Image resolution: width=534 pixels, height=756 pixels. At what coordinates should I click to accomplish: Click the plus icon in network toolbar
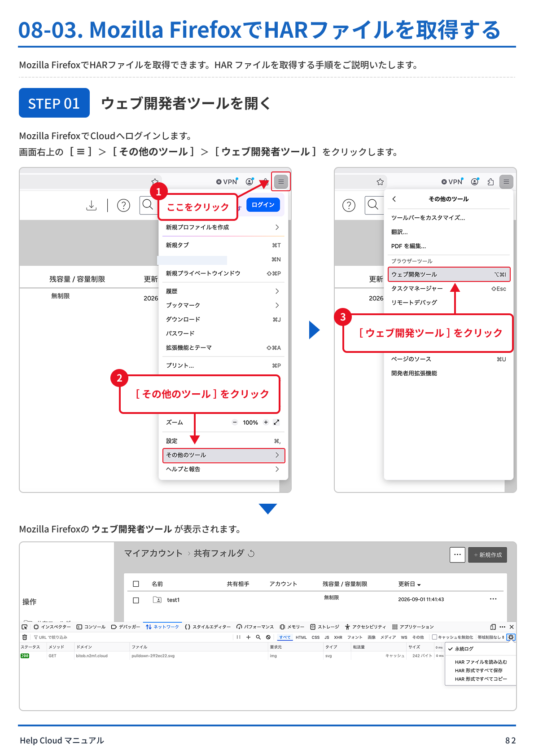[x=248, y=637]
